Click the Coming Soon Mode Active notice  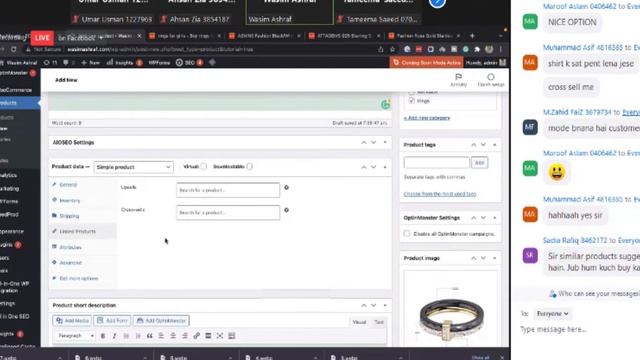click(x=427, y=62)
